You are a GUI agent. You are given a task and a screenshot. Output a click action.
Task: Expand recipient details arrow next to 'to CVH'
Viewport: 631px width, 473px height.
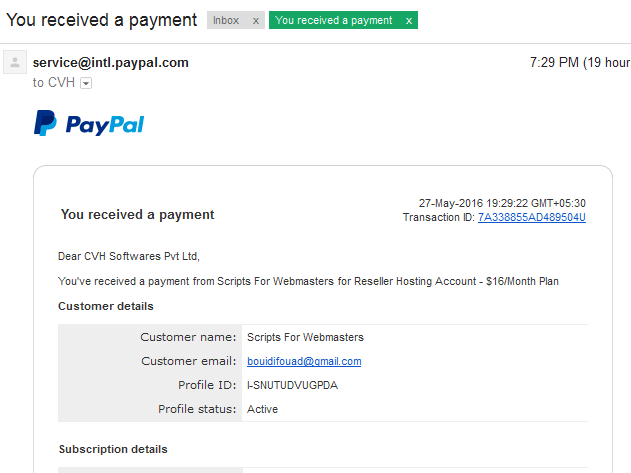pos(85,83)
